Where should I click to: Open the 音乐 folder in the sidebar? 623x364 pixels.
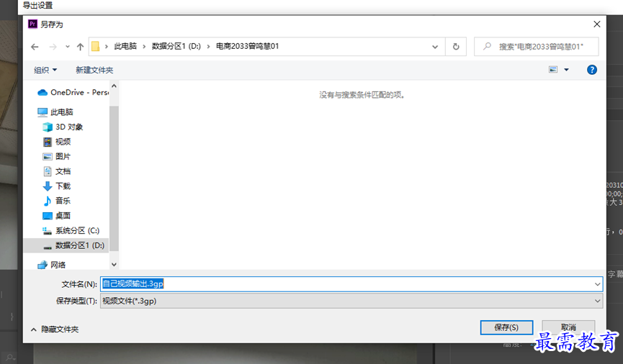click(x=56, y=201)
